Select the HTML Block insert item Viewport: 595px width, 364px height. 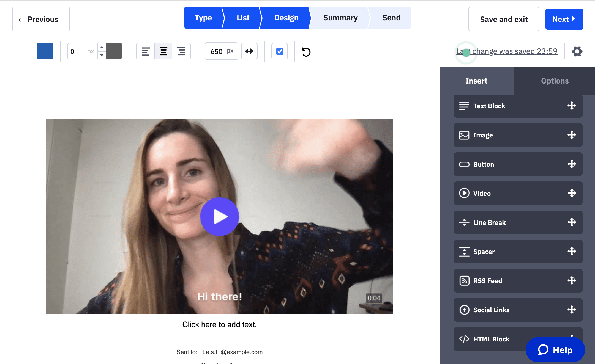(x=518, y=339)
